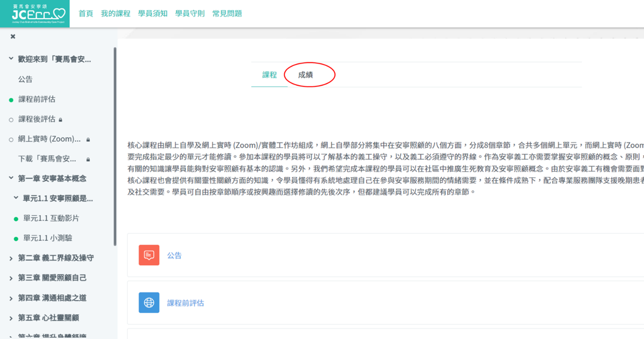Click the JCECC logo in header

38,14
